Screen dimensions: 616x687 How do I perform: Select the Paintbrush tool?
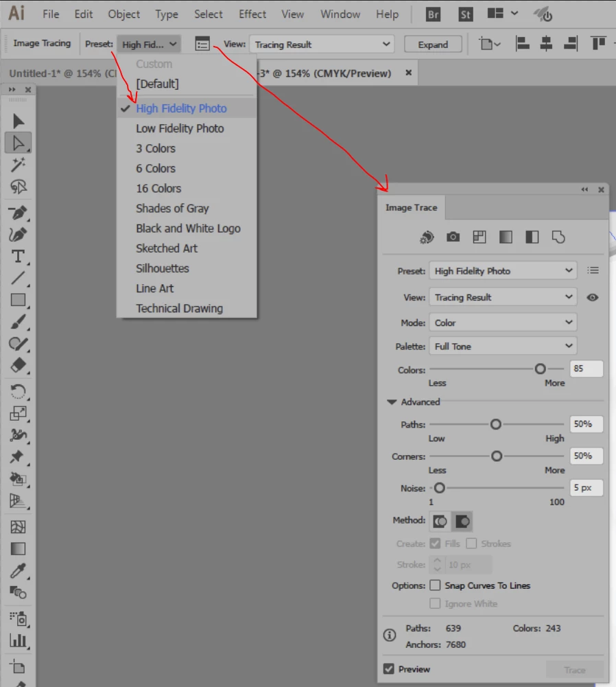tap(18, 322)
